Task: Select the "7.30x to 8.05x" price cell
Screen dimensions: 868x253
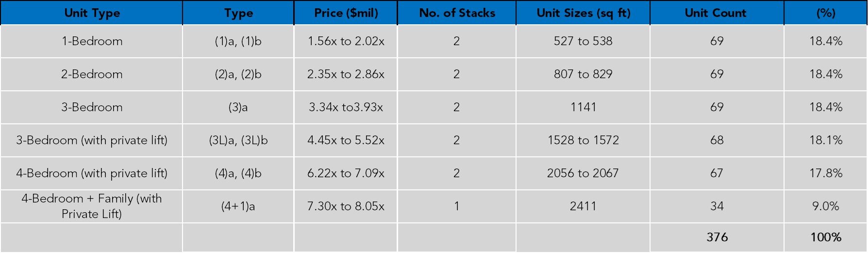Action: (x=346, y=206)
